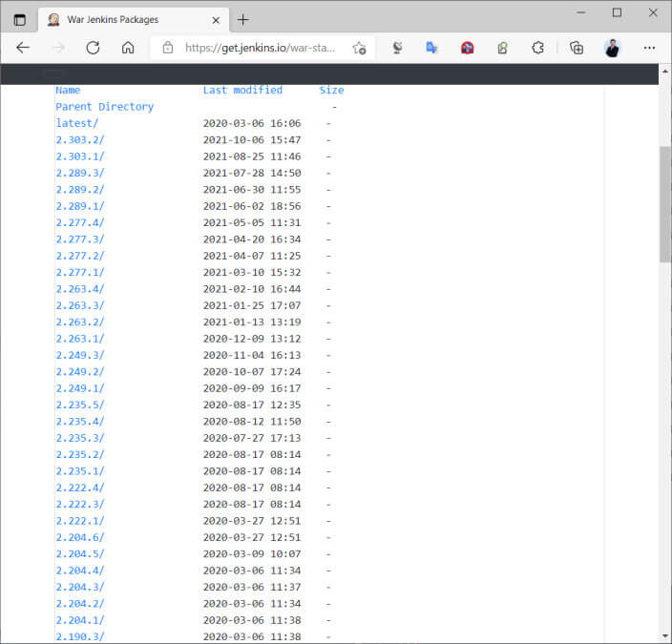672x644 pixels.
Task: Open the 2.235.2/ directory
Action: (x=80, y=454)
